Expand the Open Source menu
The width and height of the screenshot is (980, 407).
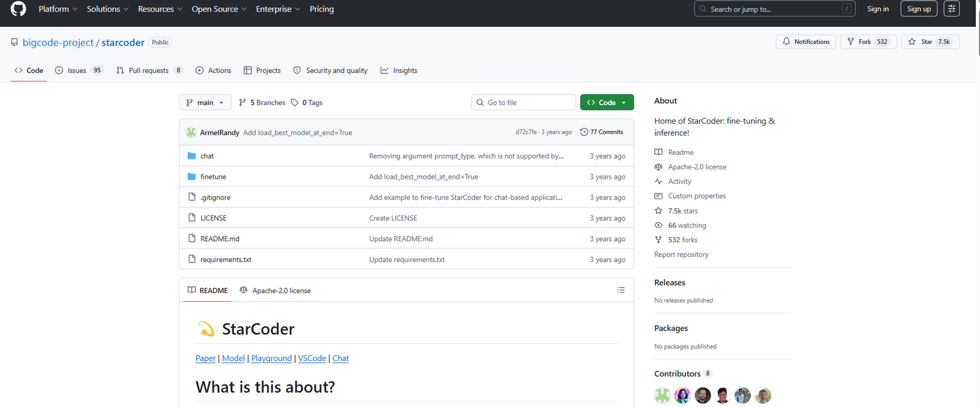(x=219, y=9)
